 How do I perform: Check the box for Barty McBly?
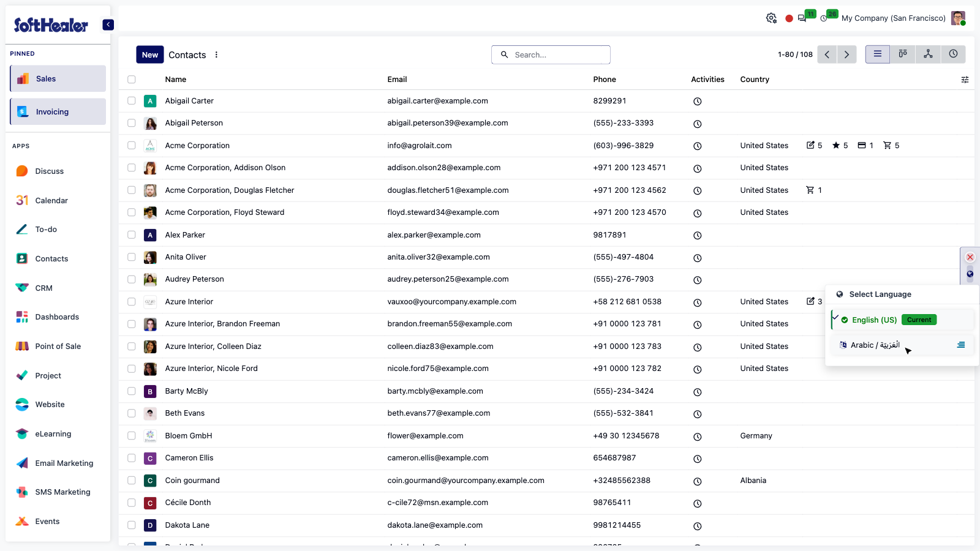click(x=131, y=391)
